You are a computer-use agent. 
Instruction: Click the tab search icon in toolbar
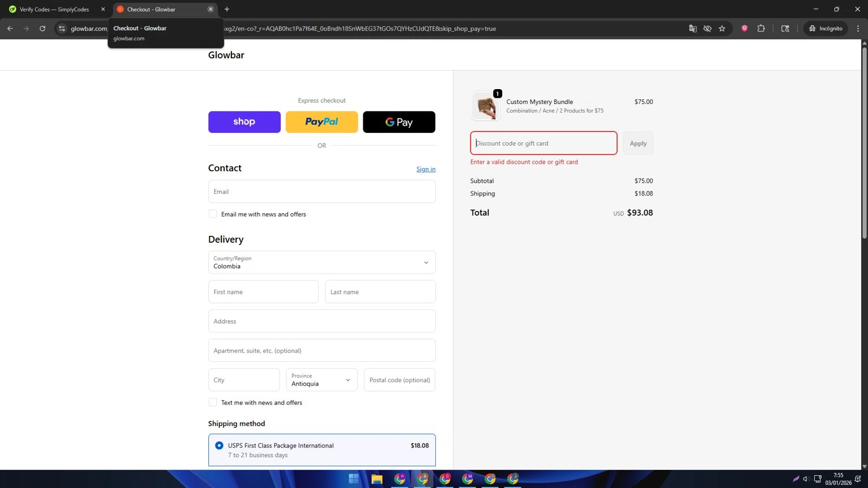tap(785, 28)
